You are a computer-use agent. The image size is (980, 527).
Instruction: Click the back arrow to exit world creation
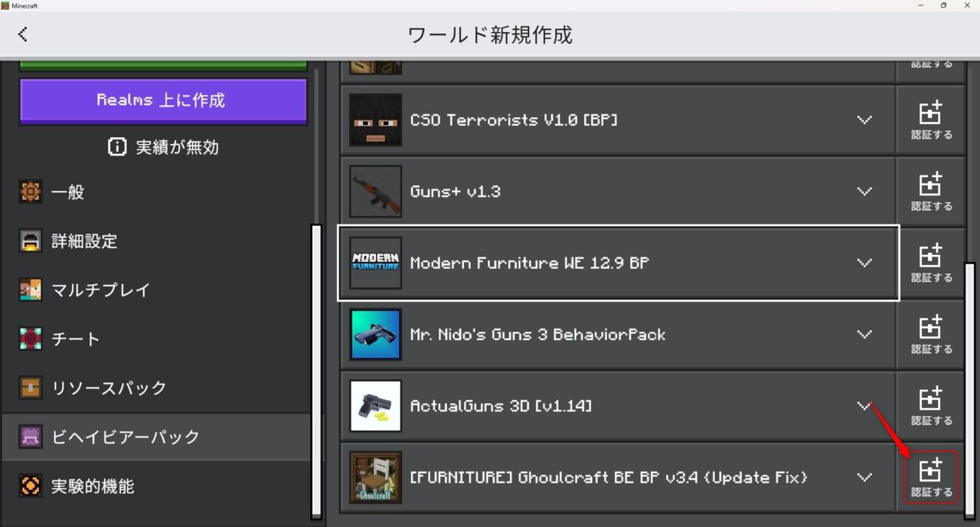(23, 34)
